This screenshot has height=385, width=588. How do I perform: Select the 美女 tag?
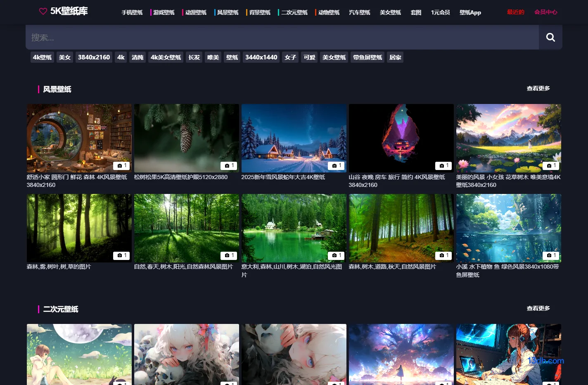point(65,57)
